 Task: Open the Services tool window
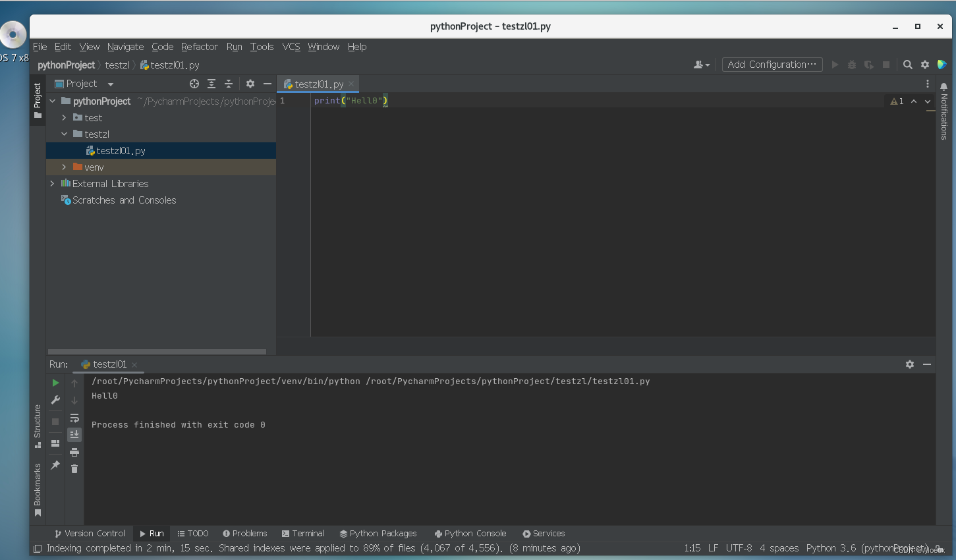(x=544, y=534)
